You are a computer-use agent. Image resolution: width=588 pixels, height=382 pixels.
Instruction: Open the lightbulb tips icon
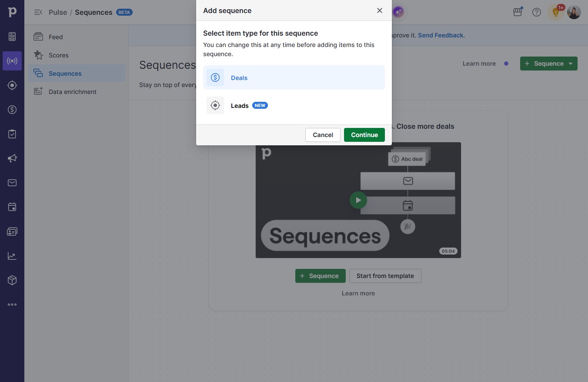coord(555,12)
